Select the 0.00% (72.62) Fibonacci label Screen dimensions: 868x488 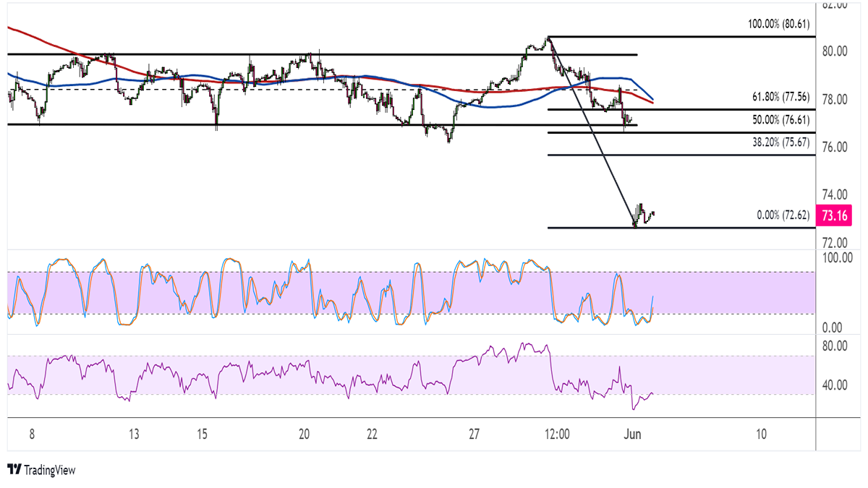785,215
